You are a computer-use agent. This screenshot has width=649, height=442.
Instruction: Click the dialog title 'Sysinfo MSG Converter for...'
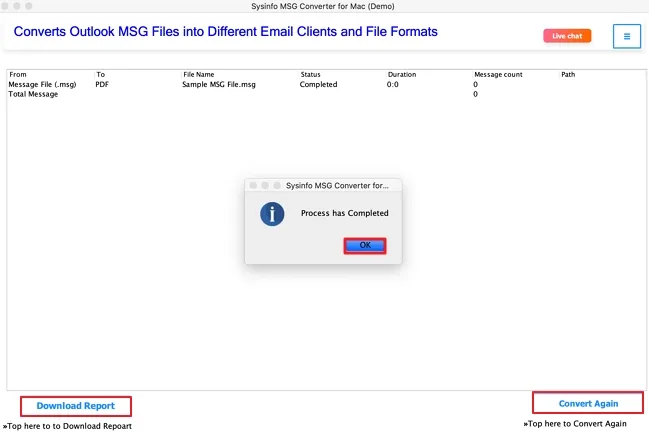click(337, 186)
